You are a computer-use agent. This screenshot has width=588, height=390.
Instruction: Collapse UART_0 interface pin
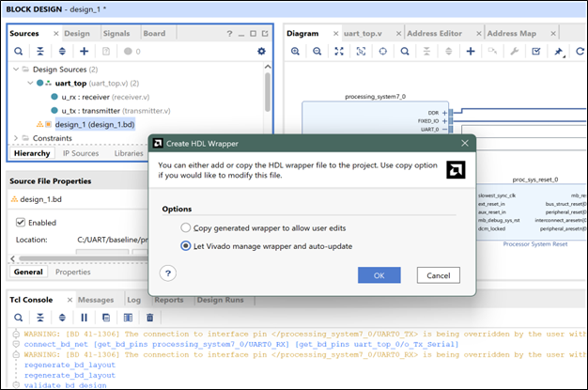(444, 129)
